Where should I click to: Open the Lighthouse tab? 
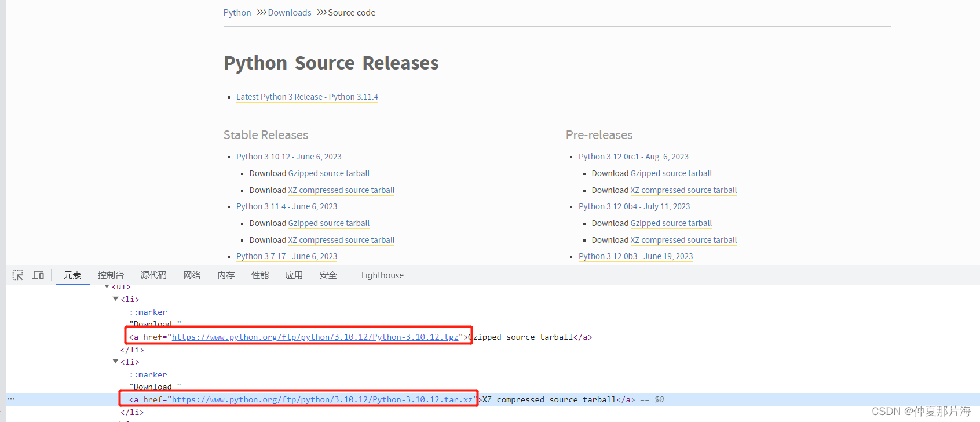tap(382, 275)
